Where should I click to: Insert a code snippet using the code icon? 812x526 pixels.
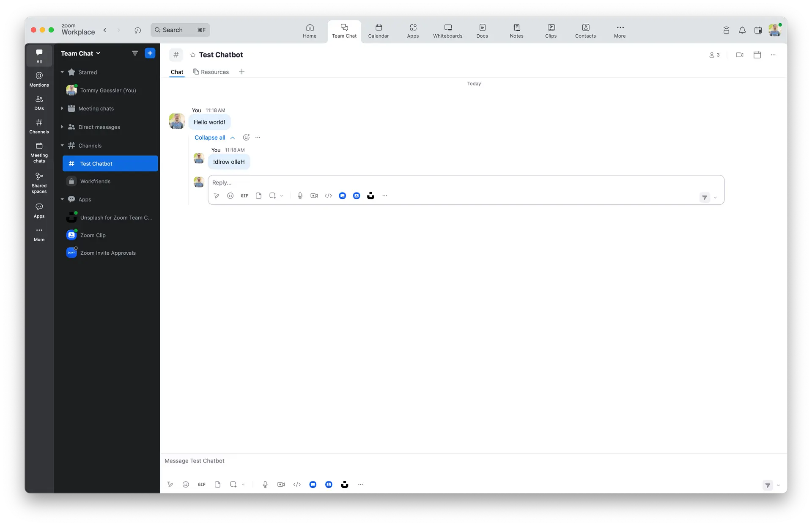click(297, 484)
